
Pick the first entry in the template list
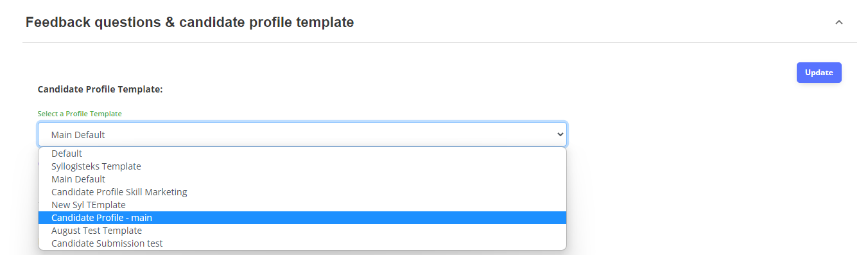(x=302, y=154)
